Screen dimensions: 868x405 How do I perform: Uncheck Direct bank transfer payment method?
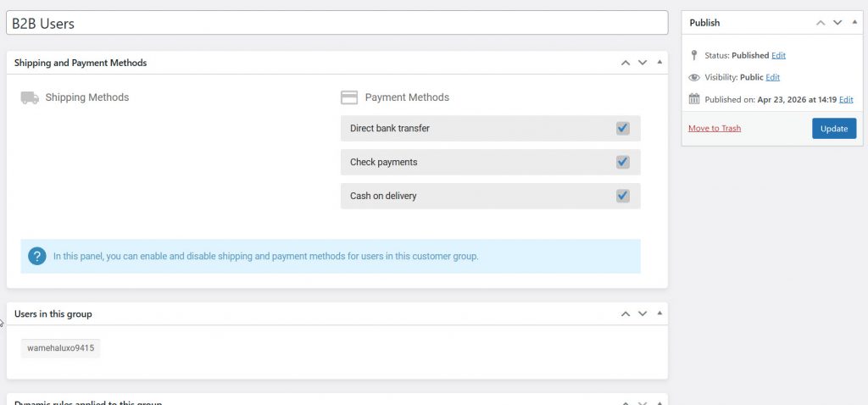[622, 128]
